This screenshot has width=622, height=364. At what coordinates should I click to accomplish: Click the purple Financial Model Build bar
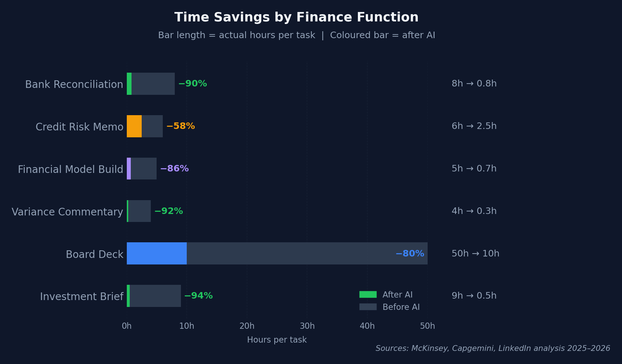129,169
